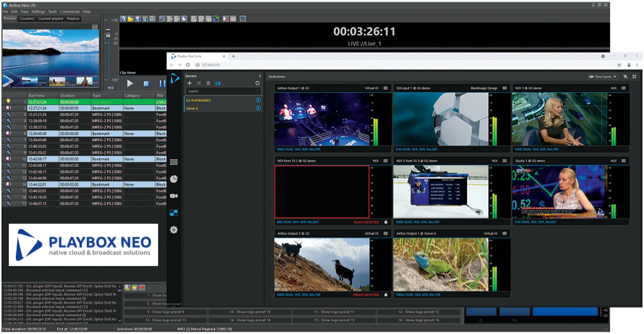Stop playback with AirBox Stop button
Viewport: 644px width, 334px height.
click(146, 83)
